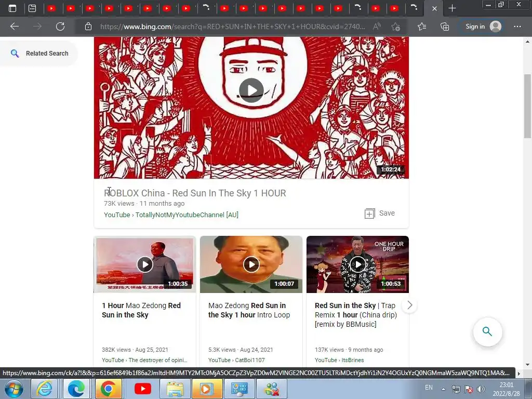Go back to the previous page
Screen dimensions: 532x399
[15, 26]
